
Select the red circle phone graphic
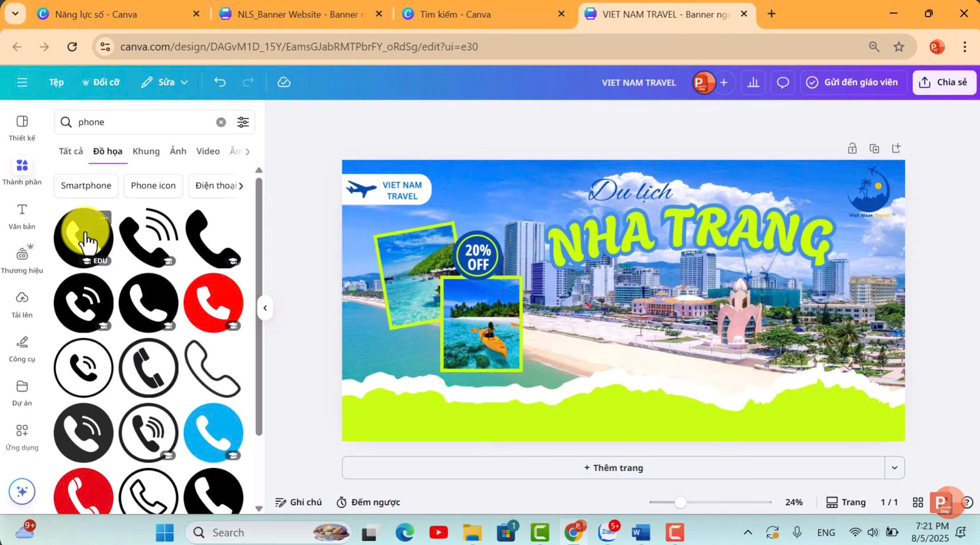pos(213,303)
